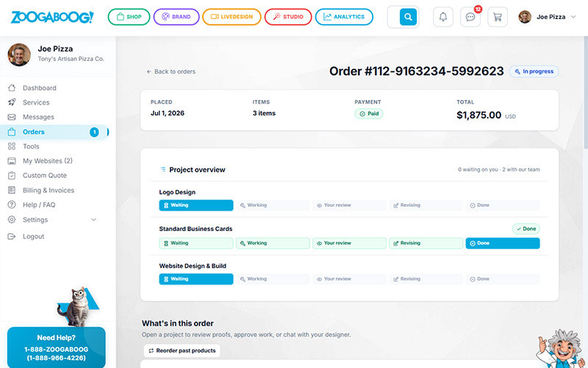Click Standard Business Cards Your review stage
The height and width of the screenshot is (368, 588).
click(x=350, y=244)
